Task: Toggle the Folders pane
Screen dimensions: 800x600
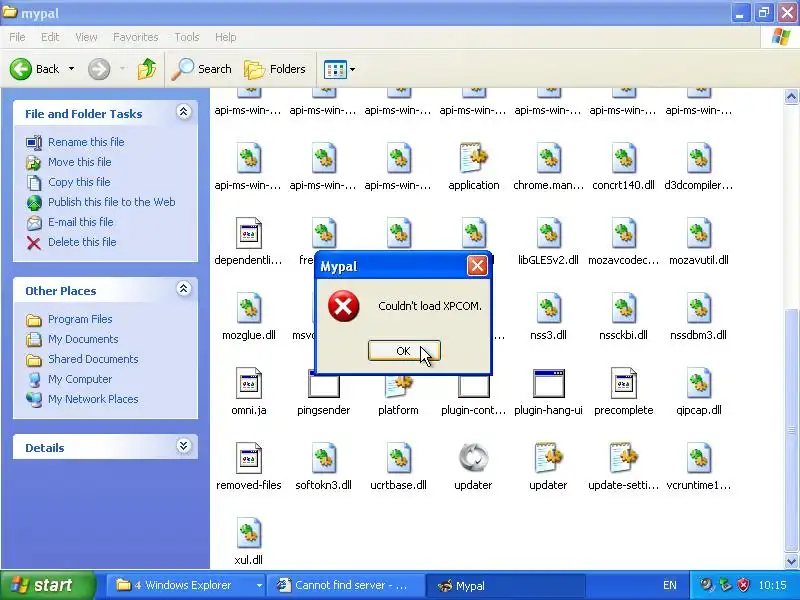Action: click(275, 69)
